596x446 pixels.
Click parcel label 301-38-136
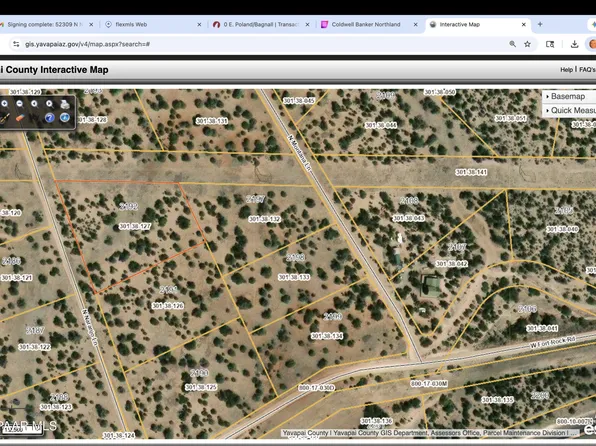coord(376,421)
